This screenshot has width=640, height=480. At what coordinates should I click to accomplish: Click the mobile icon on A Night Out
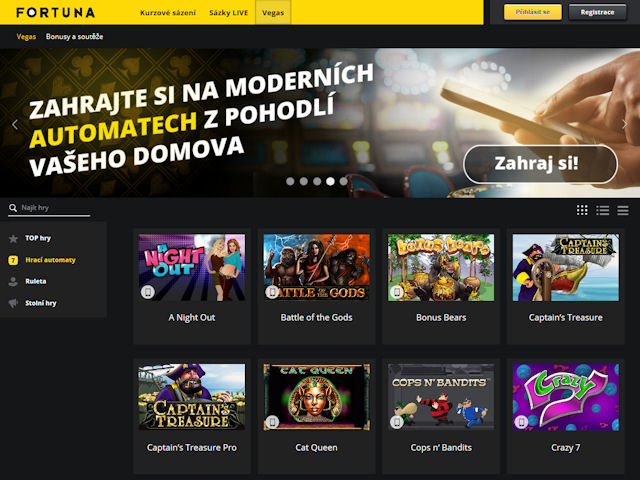click(x=148, y=292)
